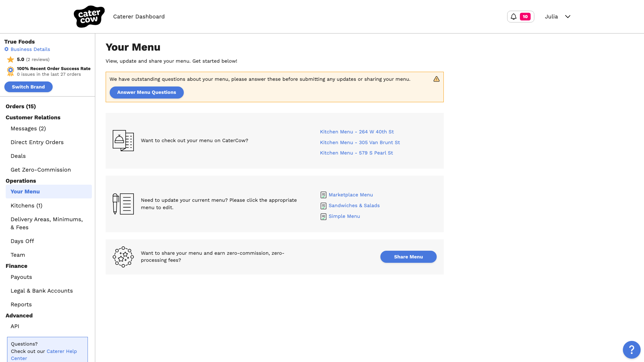The width and height of the screenshot is (644, 362).
Task: Click the Switch Brand button
Action: [29, 87]
